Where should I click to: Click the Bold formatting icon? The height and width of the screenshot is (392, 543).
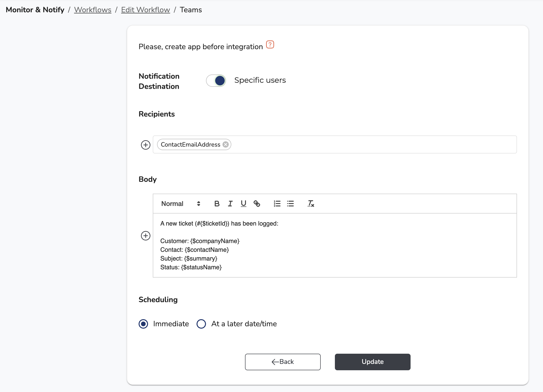pyautogui.click(x=217, y=204)
